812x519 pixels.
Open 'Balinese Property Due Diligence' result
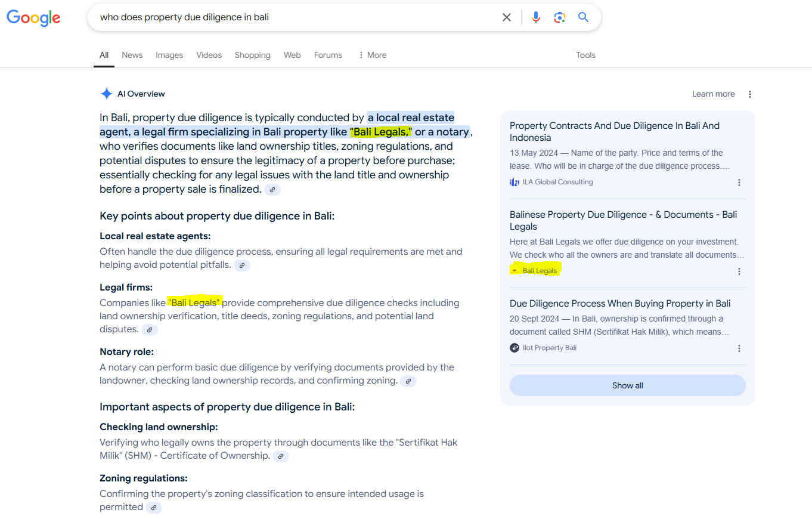624,220
